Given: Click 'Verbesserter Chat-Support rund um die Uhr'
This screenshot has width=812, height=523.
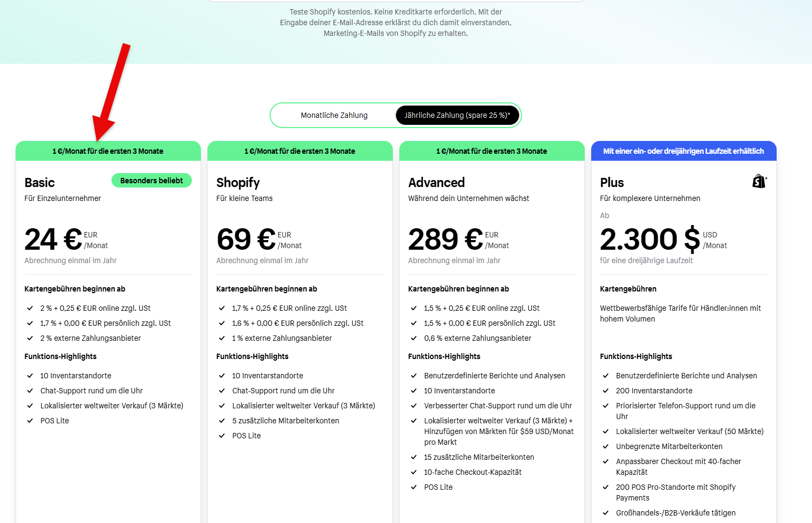Looking at the screenshot, I should [x=498, y=406].
